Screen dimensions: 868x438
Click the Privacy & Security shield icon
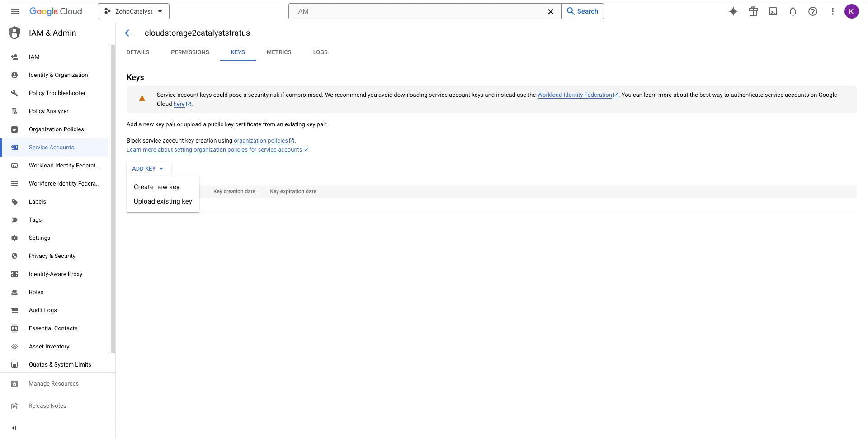(14, 256)
